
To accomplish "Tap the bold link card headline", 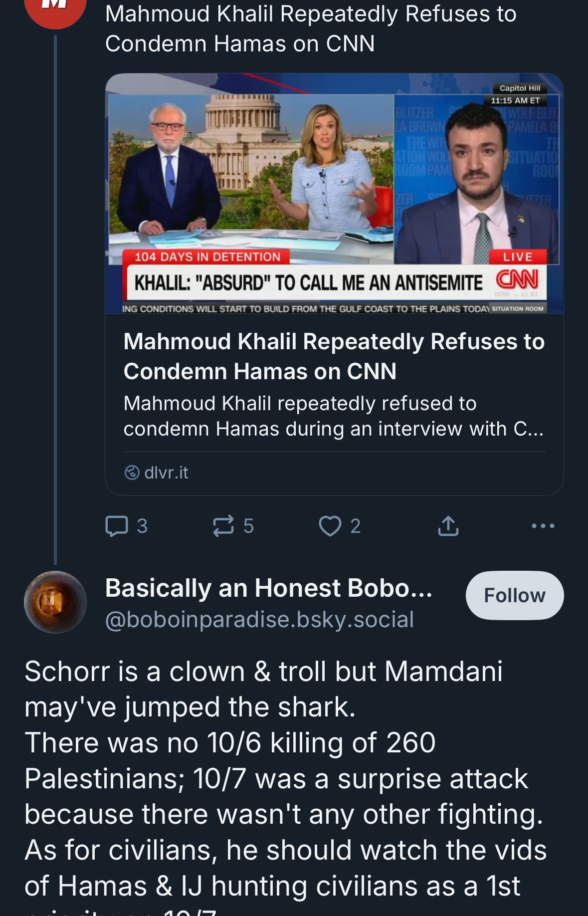I will pos(334,356).
